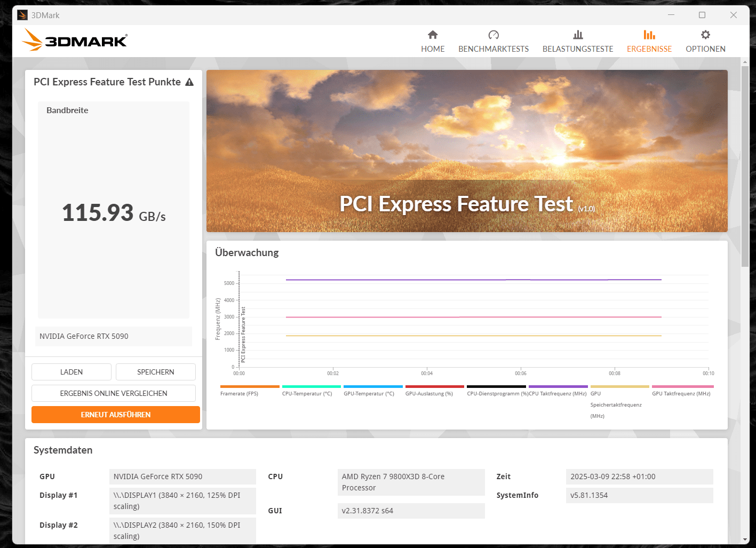The width and height of the screenshot is (756, 548).
Task: Click the pink GPU clock line in chart
Action: [474, 317]
